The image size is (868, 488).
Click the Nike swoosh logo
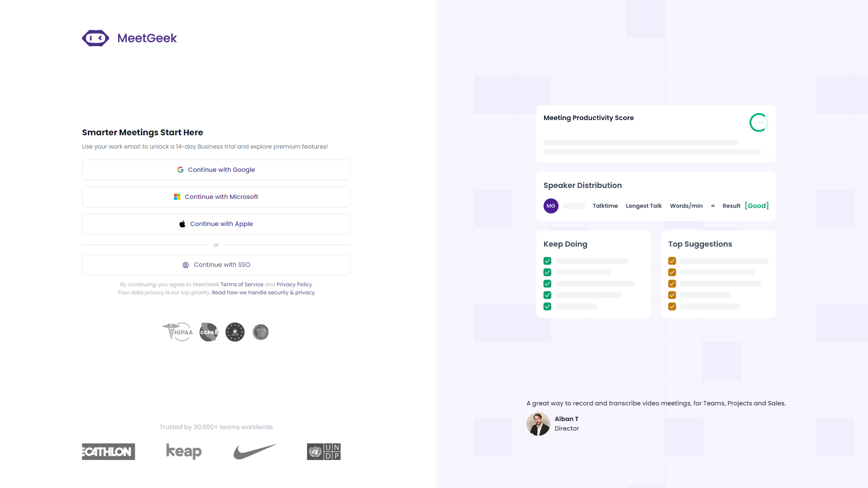click(x=254, y=451)
